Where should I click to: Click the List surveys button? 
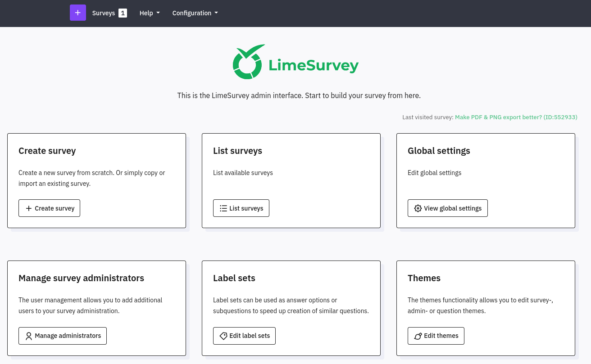[x=241, y=208]
